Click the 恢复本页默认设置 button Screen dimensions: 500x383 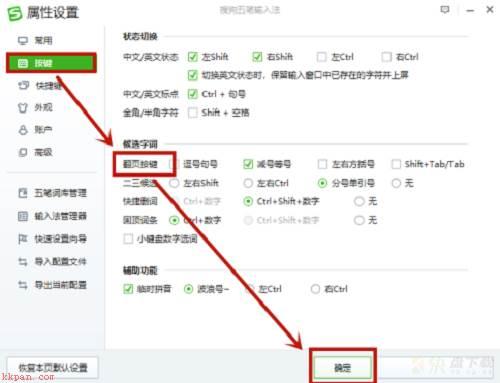[x=53, y=368]
